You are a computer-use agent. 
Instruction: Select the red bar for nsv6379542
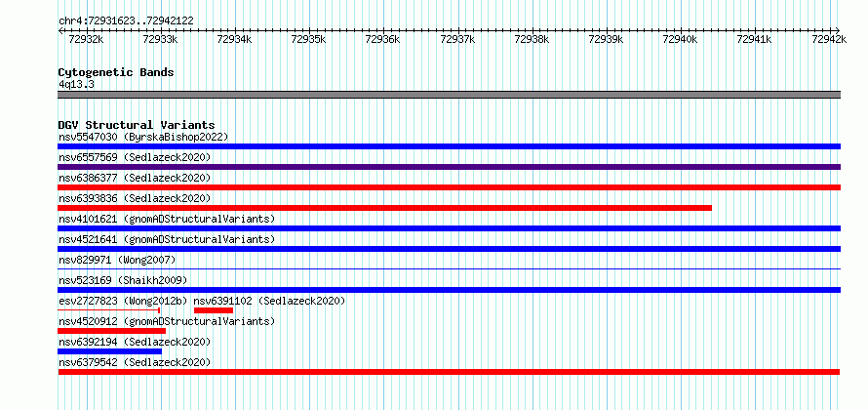[x=449, y=372]
